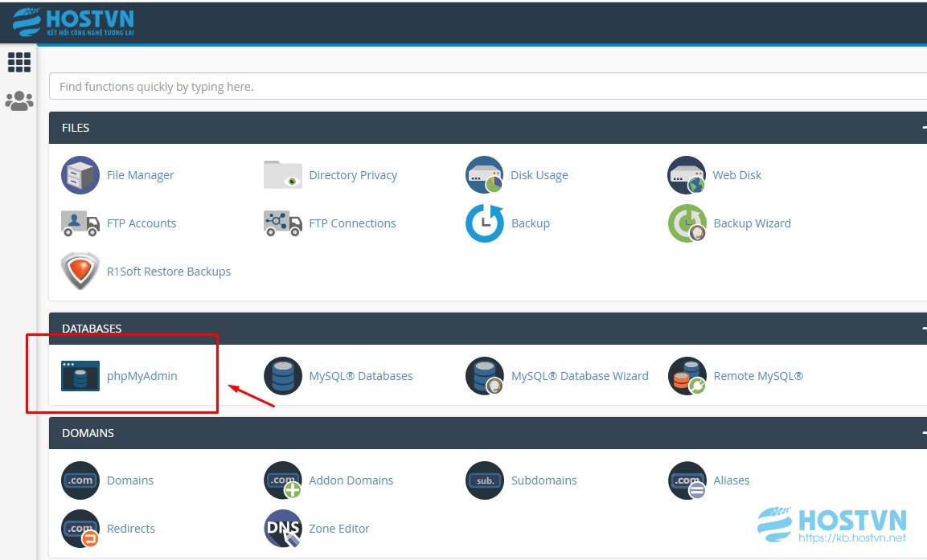Open the Zone Editor text link
The width and height of the screenshot is (927, 560).
coord(339,529)
